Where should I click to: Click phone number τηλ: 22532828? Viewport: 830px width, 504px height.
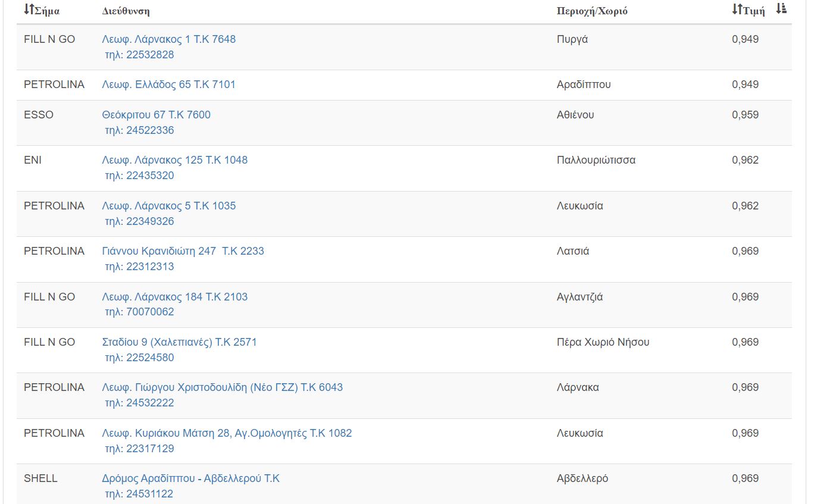(x=139, y=55)
